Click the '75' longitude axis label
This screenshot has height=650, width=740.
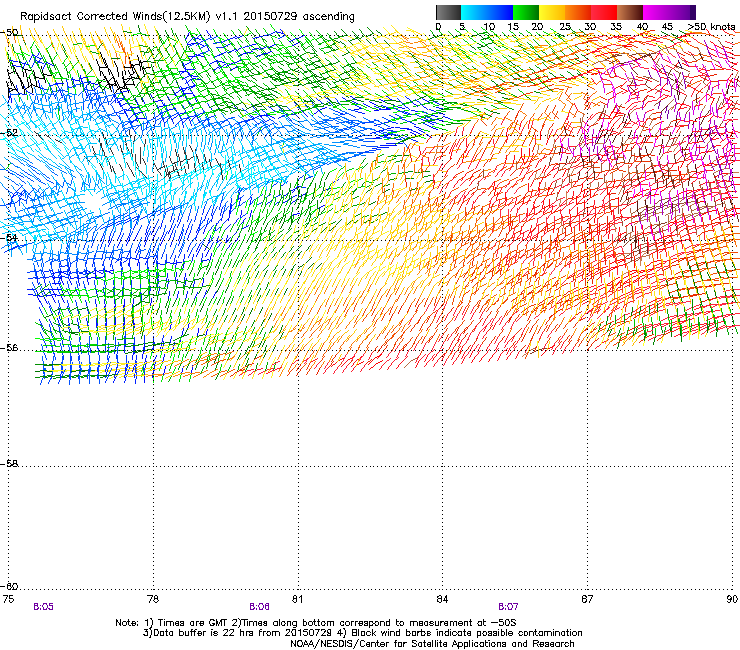(x=8, y=599)
